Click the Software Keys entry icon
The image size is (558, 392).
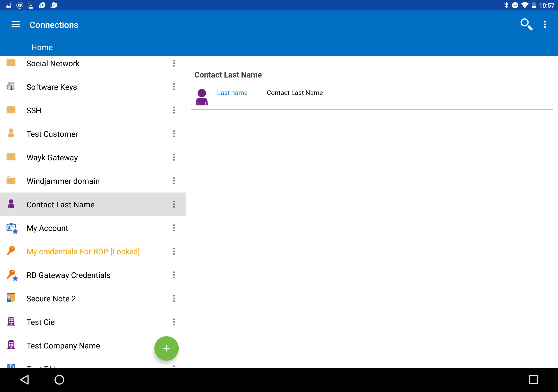pyautogui.click(x=11, y=86)
